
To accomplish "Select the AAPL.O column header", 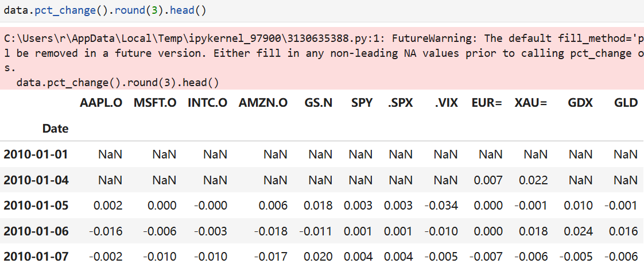I will point(101,103).
